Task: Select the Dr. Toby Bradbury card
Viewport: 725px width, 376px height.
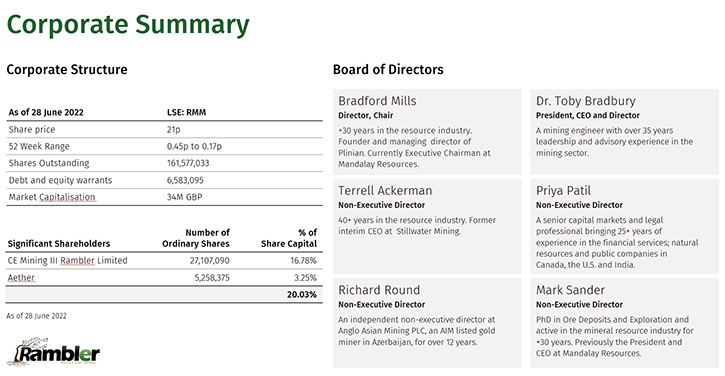Action: [624, 132]
